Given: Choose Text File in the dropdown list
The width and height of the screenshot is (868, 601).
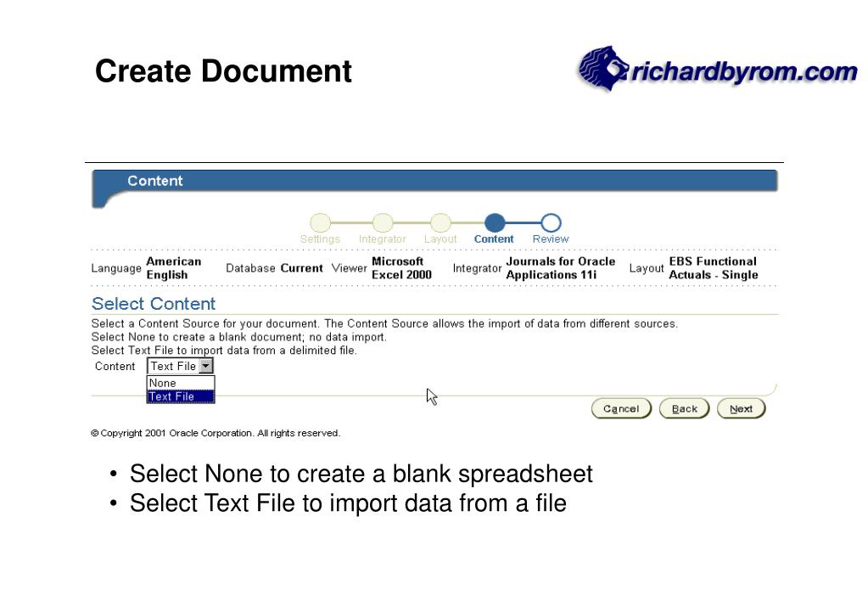Looking at the screenshot, I should click(181, 396).
